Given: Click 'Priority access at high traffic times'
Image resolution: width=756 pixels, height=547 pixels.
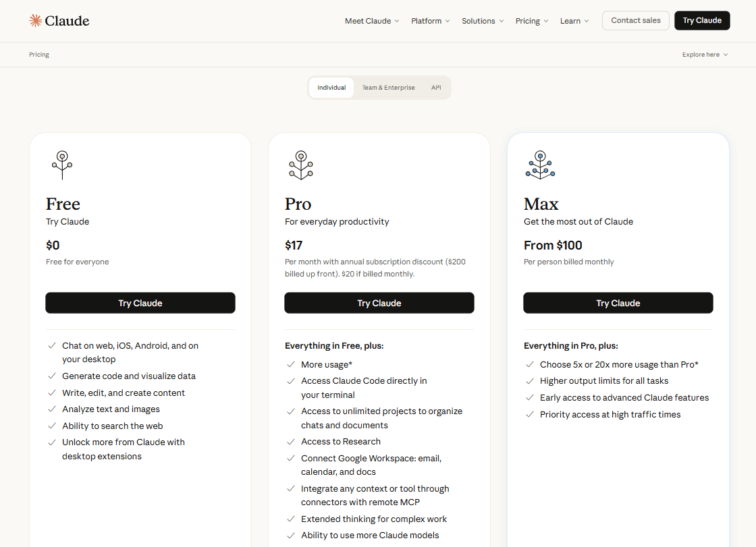Looking at the screenshot, I should (610, 415).
